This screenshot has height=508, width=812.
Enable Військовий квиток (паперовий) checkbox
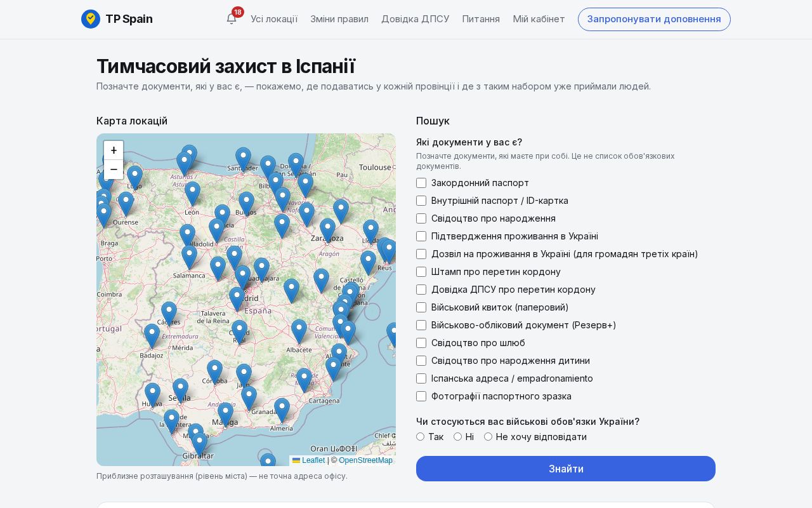421,307
